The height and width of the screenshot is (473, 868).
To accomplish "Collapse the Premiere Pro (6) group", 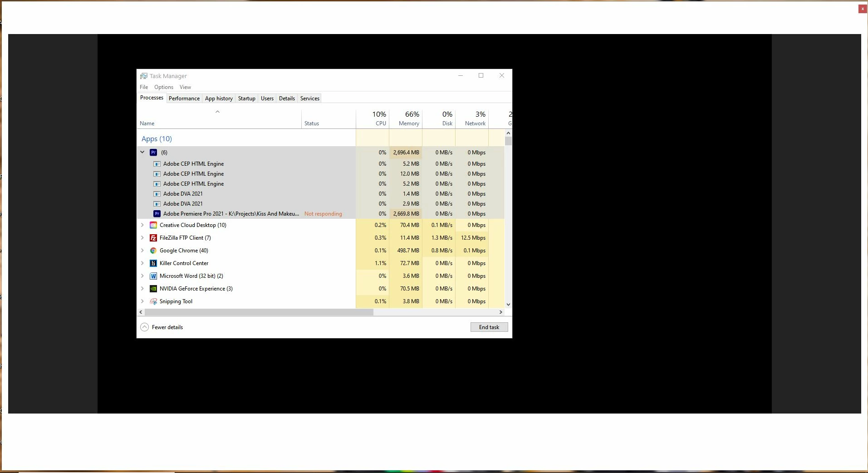I will coord(142,153).
